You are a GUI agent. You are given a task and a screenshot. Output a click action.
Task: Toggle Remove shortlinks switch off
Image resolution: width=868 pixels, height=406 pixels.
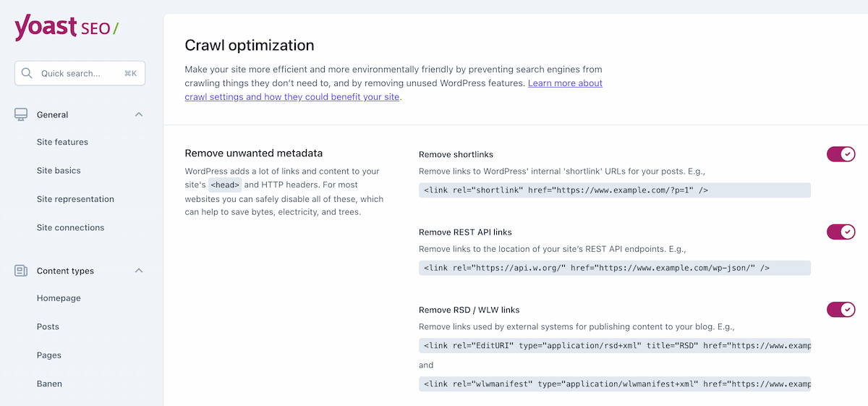[x=841, y=153]
